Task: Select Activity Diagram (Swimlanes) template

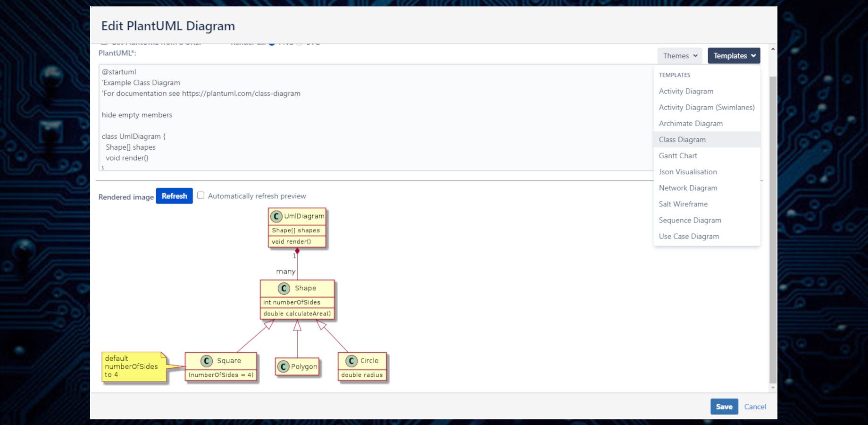Action: [x=707, y=107]
